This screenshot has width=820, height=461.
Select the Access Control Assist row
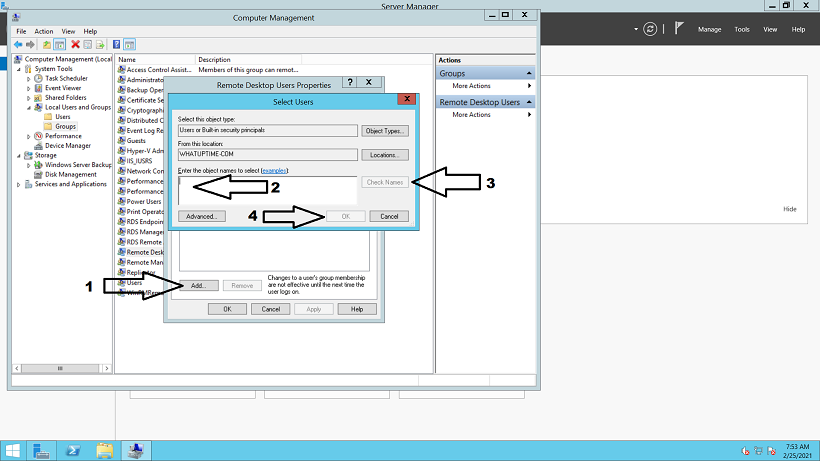[209, 70]
